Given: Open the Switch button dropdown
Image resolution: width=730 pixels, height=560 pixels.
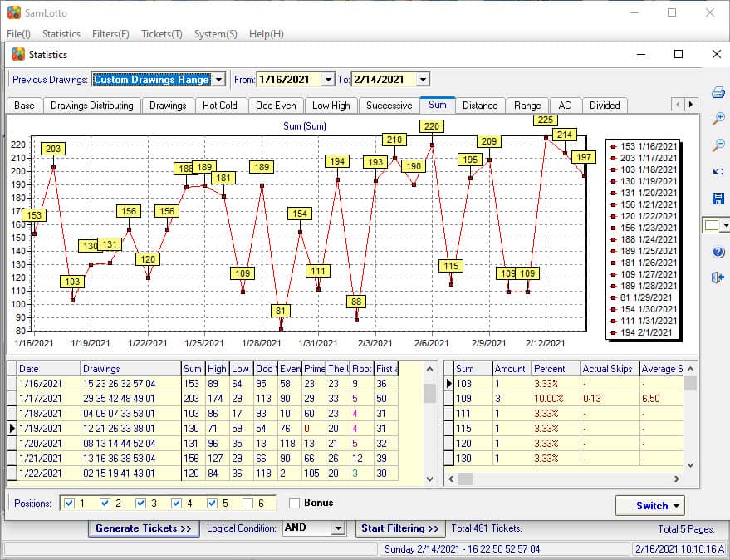Looking at the screenshot, I should point(677,506).
